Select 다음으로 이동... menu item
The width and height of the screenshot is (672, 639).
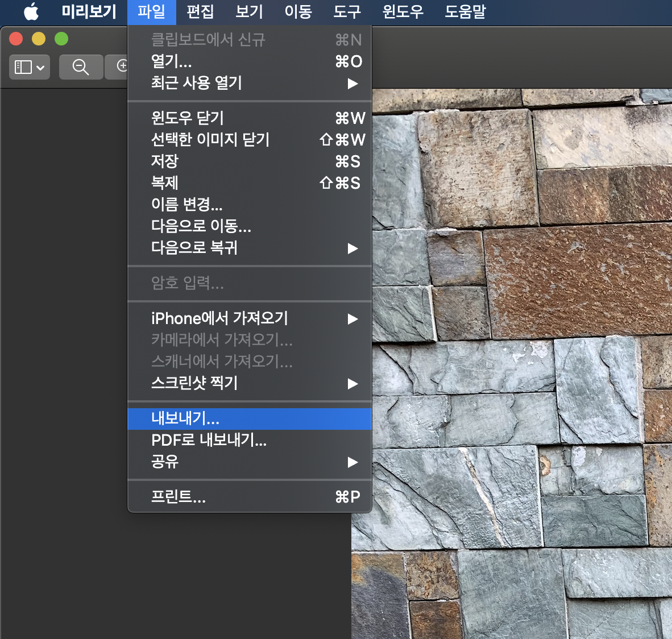(250, 226)
